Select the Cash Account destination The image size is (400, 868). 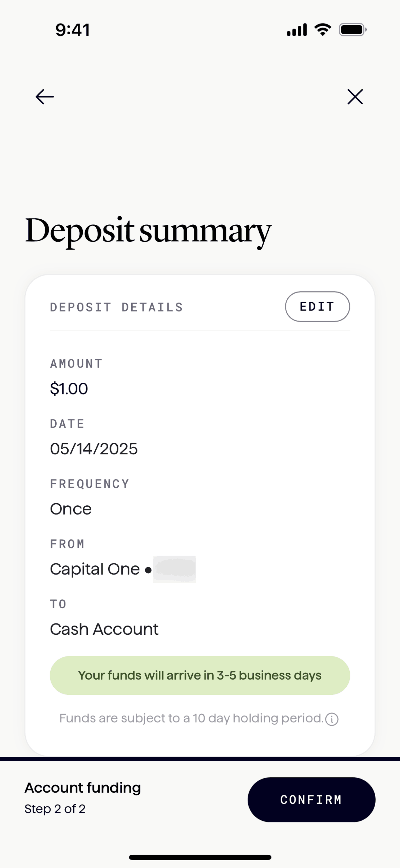[104, 629]
